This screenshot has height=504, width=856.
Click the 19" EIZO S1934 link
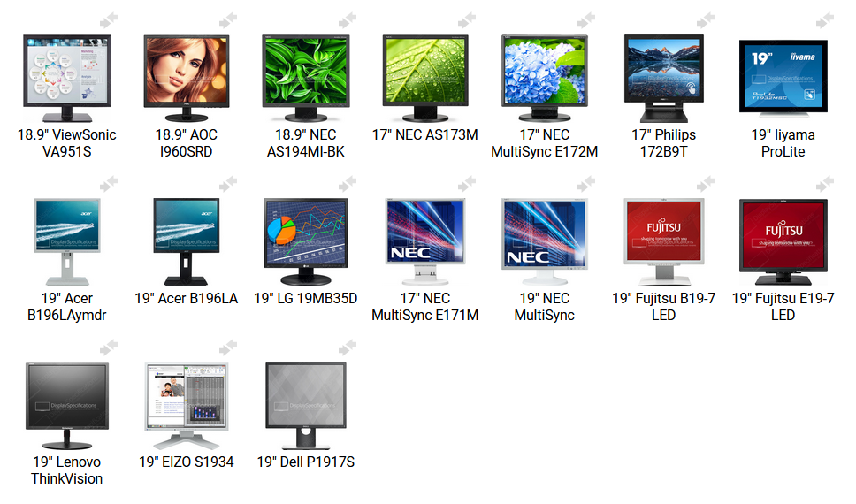pos(187,462)
